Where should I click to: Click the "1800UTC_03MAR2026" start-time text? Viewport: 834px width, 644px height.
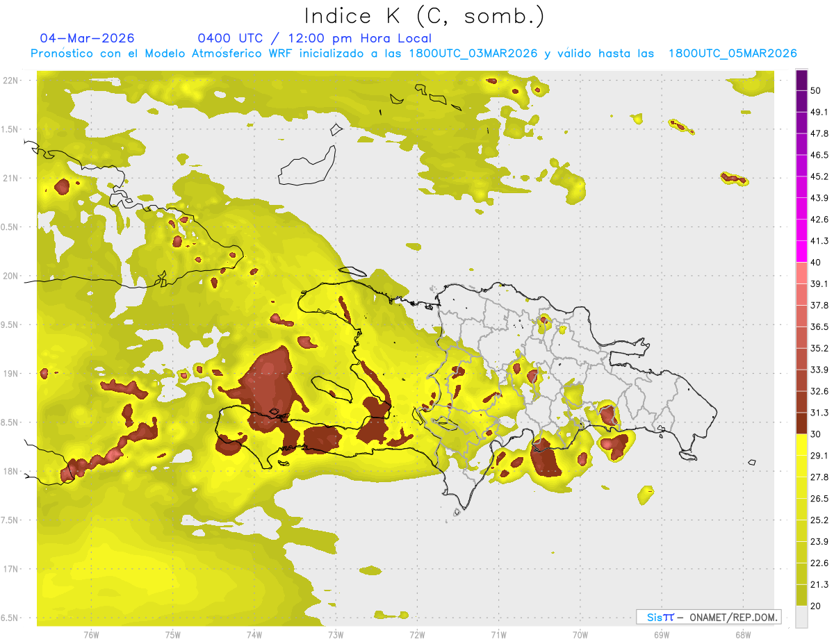click(473, 53)
